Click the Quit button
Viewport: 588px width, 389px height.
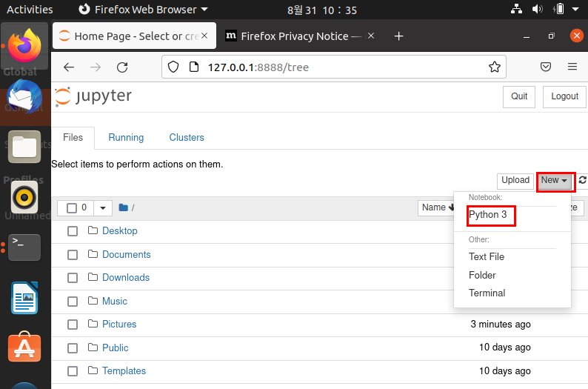[x=519, y=97]
